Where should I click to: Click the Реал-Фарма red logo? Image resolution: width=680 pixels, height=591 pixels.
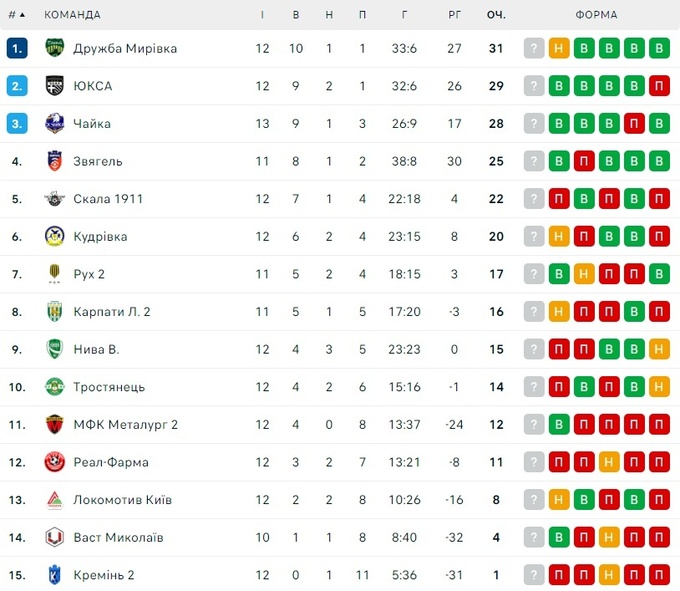click(x=55, y=462)
